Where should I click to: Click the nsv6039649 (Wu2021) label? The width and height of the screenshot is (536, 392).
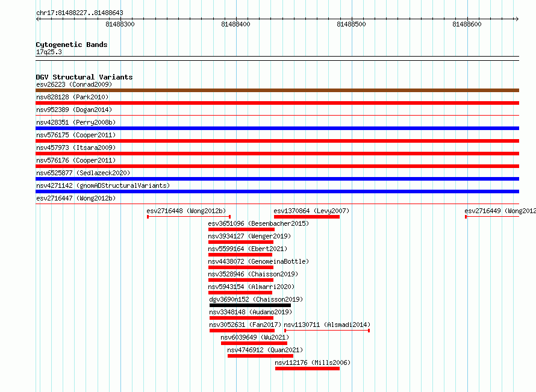click(255, 337)
